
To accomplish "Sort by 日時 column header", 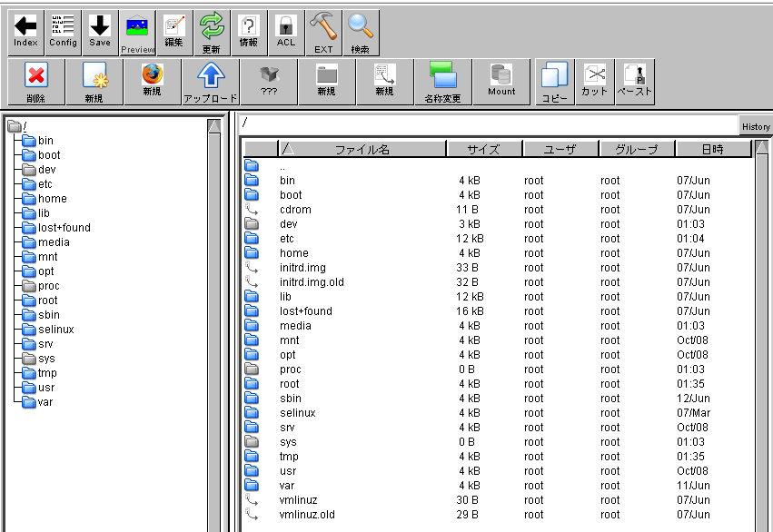I will click(x=713, y=149).
